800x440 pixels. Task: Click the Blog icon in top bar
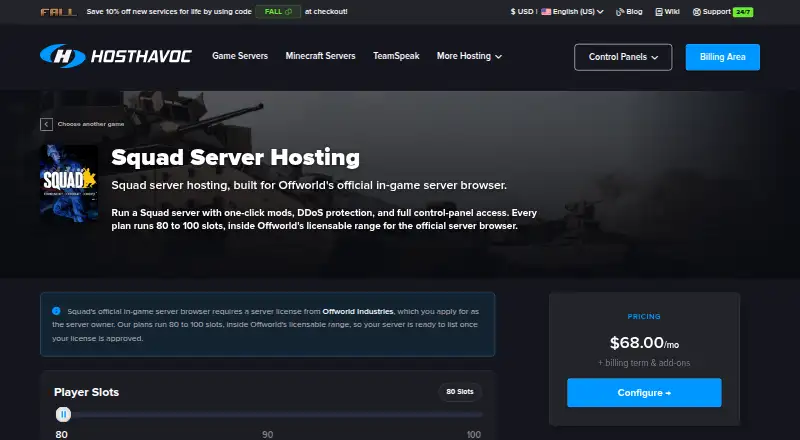620,12
